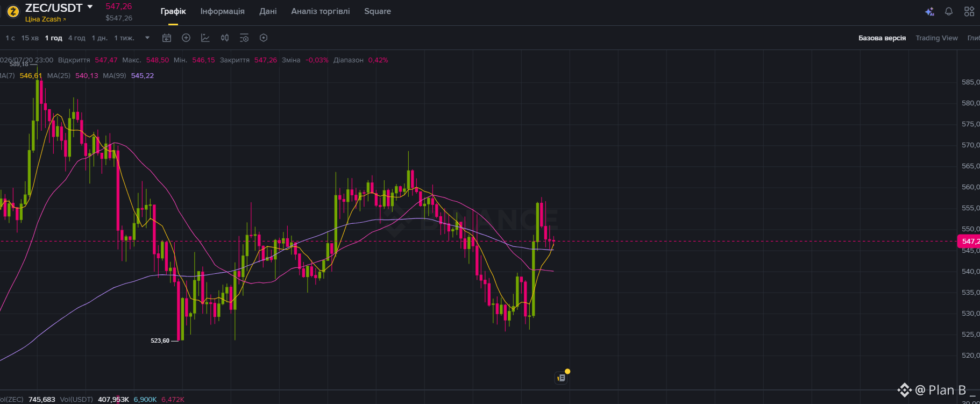The image size is (980, 404).
Task: Click the 570,0 price axis label
Action: pyautogui.click(x=970, y=145)
